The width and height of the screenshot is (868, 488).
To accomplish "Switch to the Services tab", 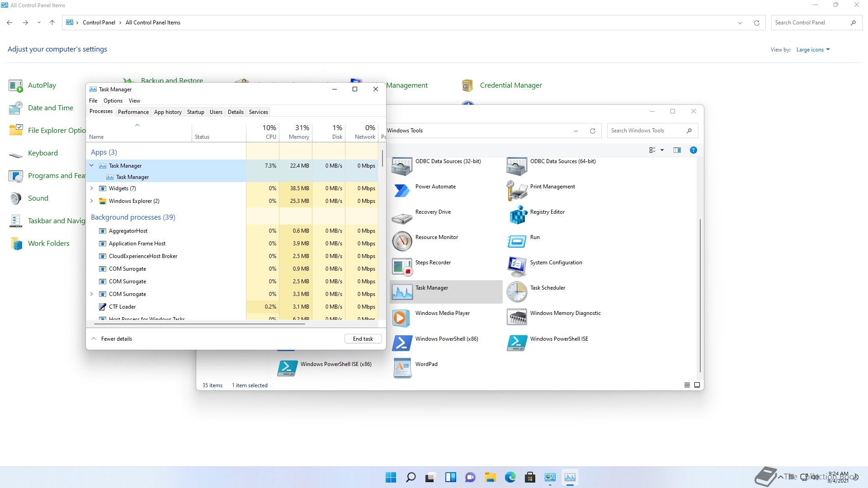I will [259, 112].
